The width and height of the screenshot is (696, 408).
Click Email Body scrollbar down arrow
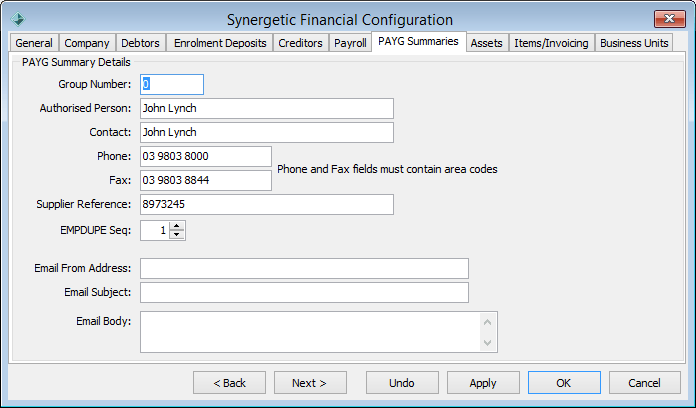point(487,342)
